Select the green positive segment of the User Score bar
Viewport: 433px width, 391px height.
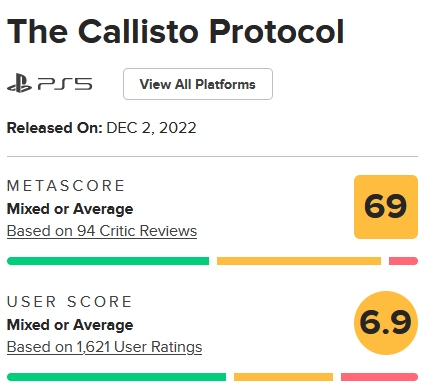(x=116, y=377)
